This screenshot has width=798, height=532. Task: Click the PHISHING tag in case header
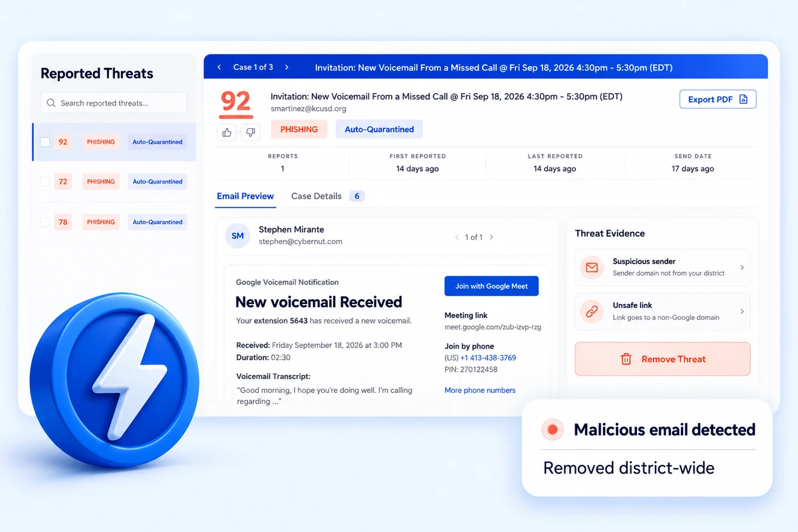(299, 129)
